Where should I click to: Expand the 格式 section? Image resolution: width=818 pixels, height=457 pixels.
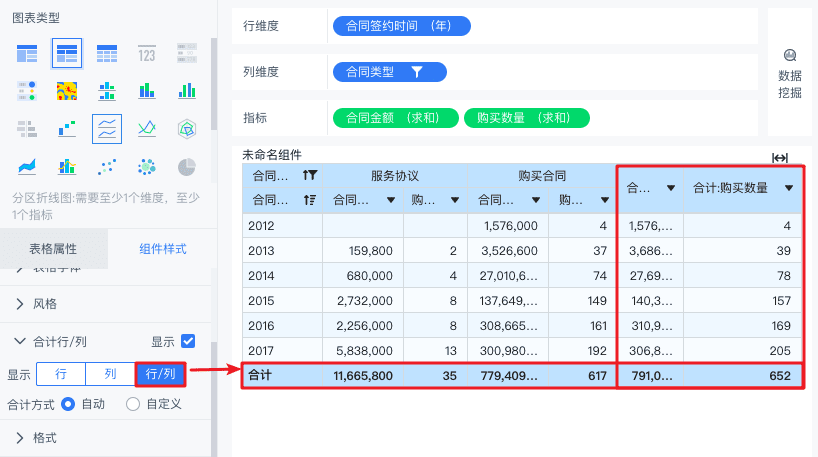[20, 438]
